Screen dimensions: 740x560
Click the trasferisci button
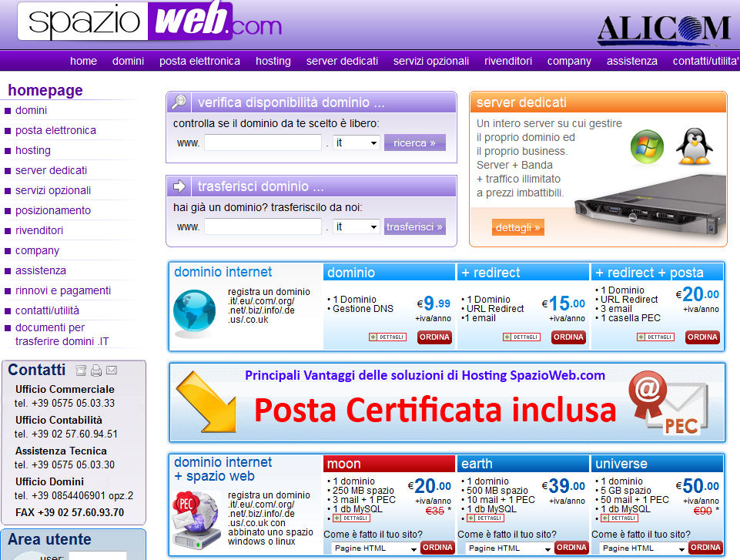tap(415, 226)
